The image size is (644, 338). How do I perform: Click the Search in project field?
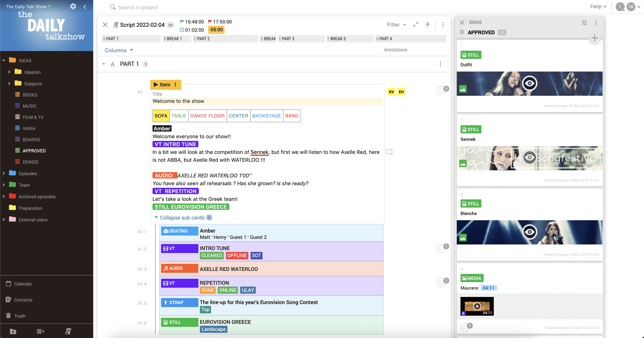[x=138, y=7]
